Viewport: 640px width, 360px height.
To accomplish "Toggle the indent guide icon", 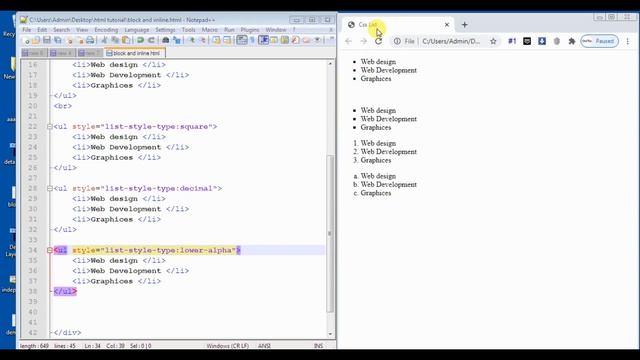I will (x=263, y=40).
